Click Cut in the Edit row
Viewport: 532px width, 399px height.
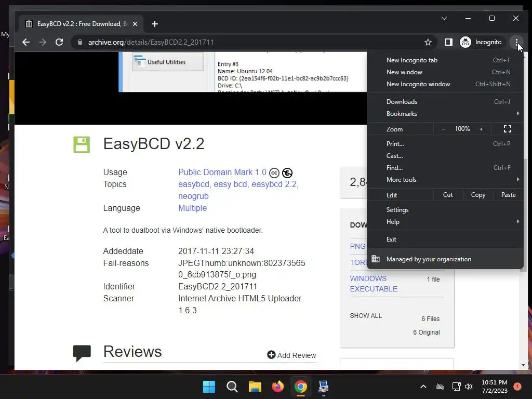(448, 195)
